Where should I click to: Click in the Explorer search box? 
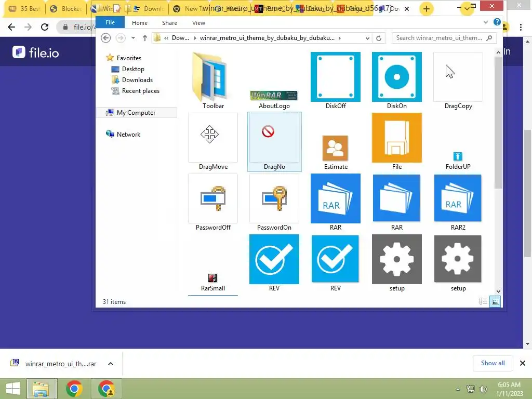coord(444,38)
